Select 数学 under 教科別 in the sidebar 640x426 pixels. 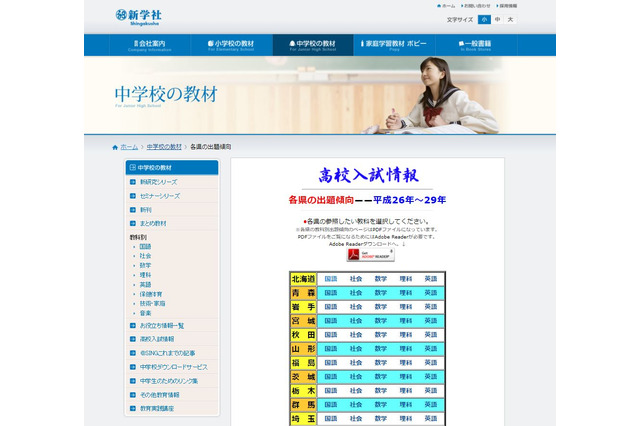point(145,266)
